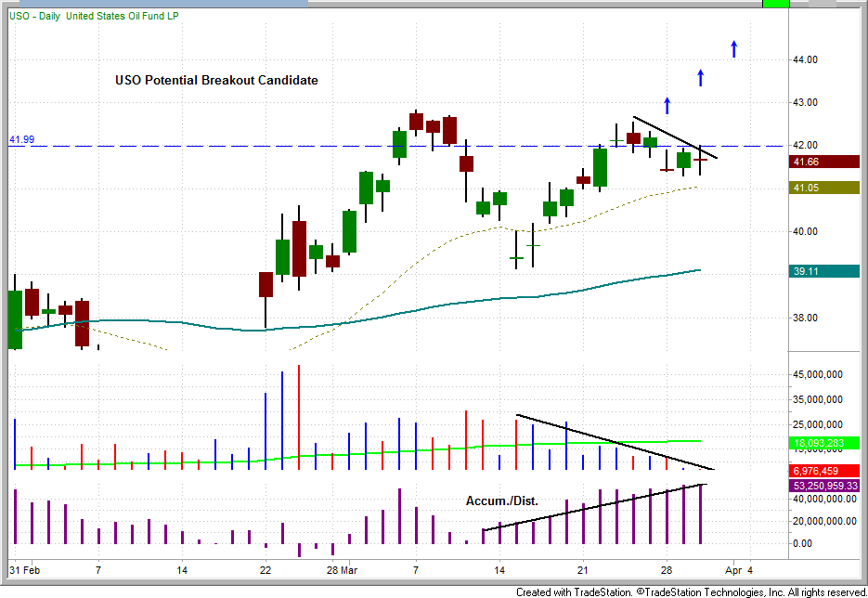Click the "28 Mar" date axis label

343,570
